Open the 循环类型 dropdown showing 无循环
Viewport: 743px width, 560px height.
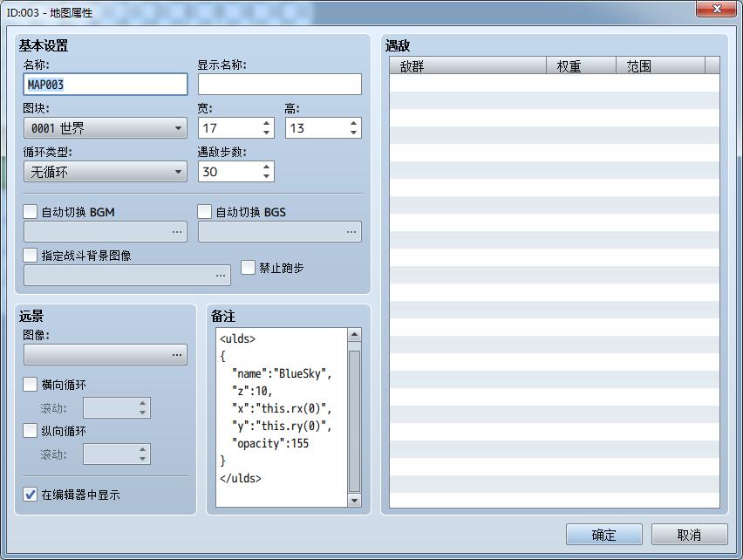(106, 172)
